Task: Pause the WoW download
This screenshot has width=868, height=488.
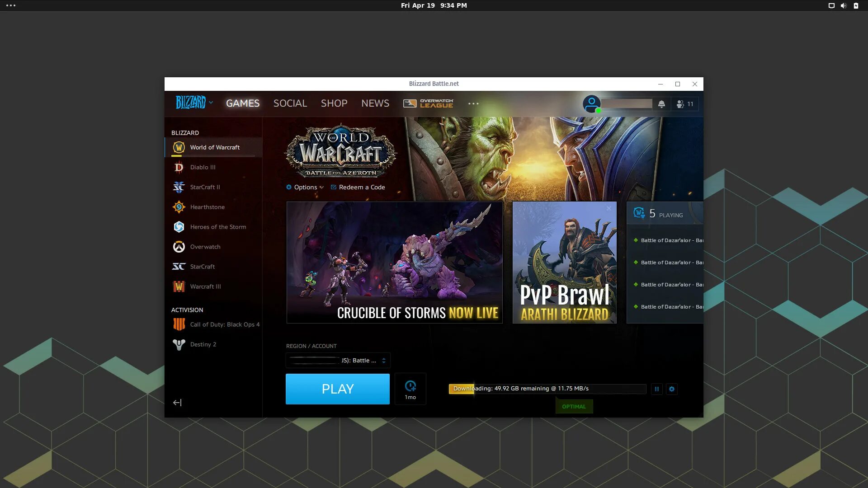Action: [x=657, y=389]
